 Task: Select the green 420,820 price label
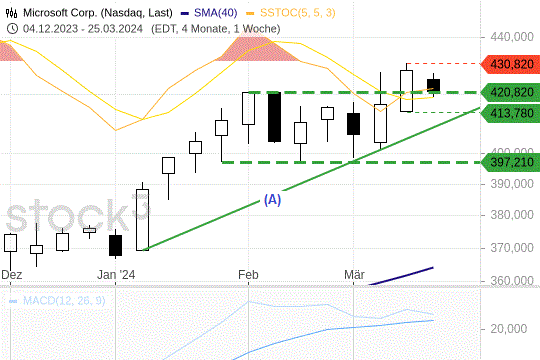click(x=510, y=92)
